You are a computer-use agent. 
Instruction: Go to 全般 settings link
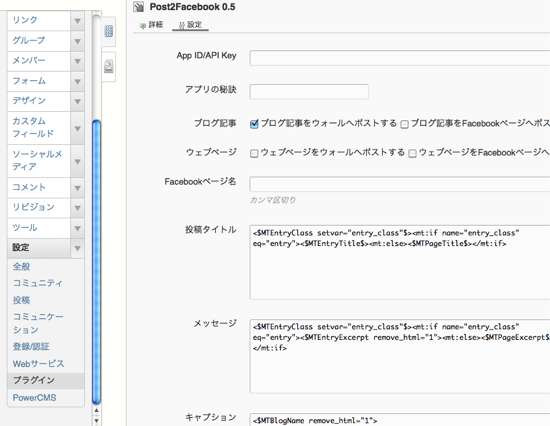21,267
